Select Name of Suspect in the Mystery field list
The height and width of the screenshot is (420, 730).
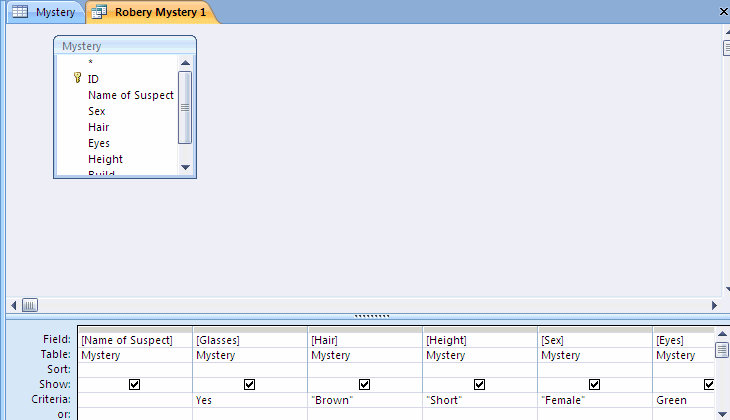tap(130, 95)
